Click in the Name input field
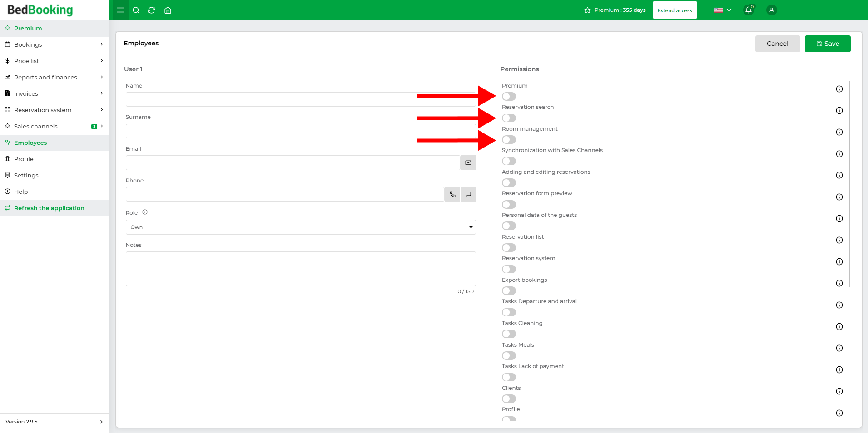This screenshot has height=433, width=868. tap(301, 99)
